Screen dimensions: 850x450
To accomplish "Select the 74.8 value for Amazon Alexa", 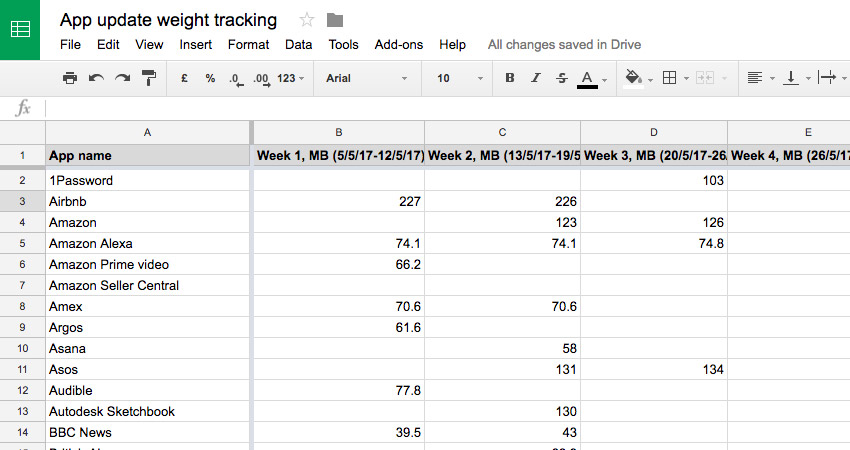I will point(654,243).
